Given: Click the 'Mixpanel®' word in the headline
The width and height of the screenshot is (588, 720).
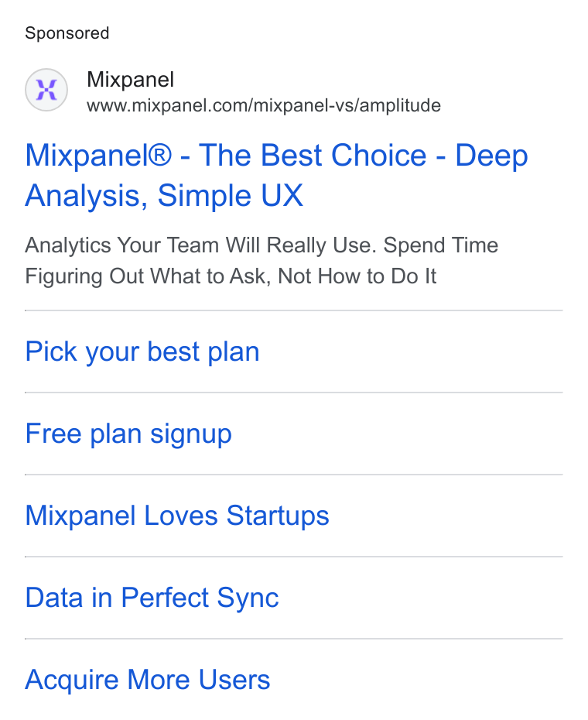Looking at the screenshot, I should [98, 155].
